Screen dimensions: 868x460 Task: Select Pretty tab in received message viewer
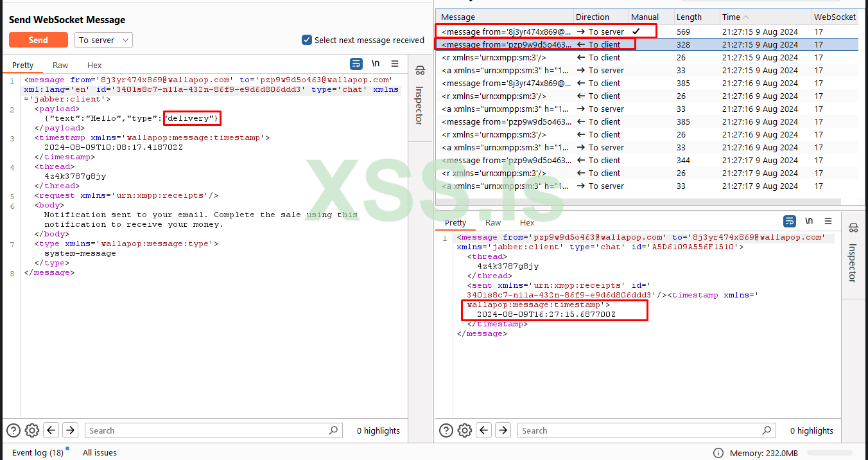coord(456,222)
